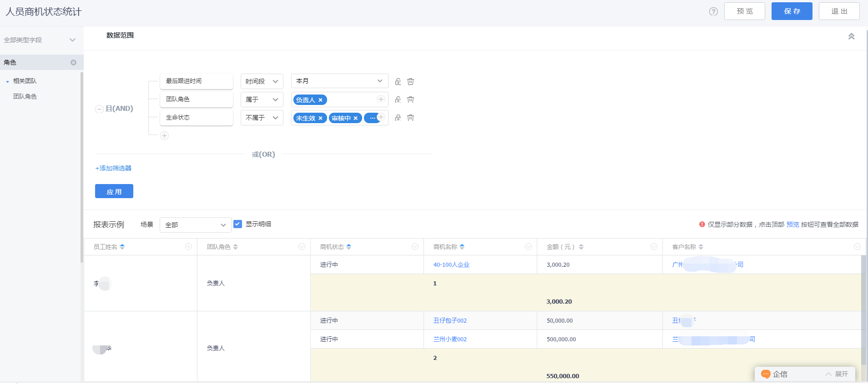The width and height of the screenshot is (868, 384).
Task: Open the customer link starting with 广州
Action: click(x=708, y=264)
